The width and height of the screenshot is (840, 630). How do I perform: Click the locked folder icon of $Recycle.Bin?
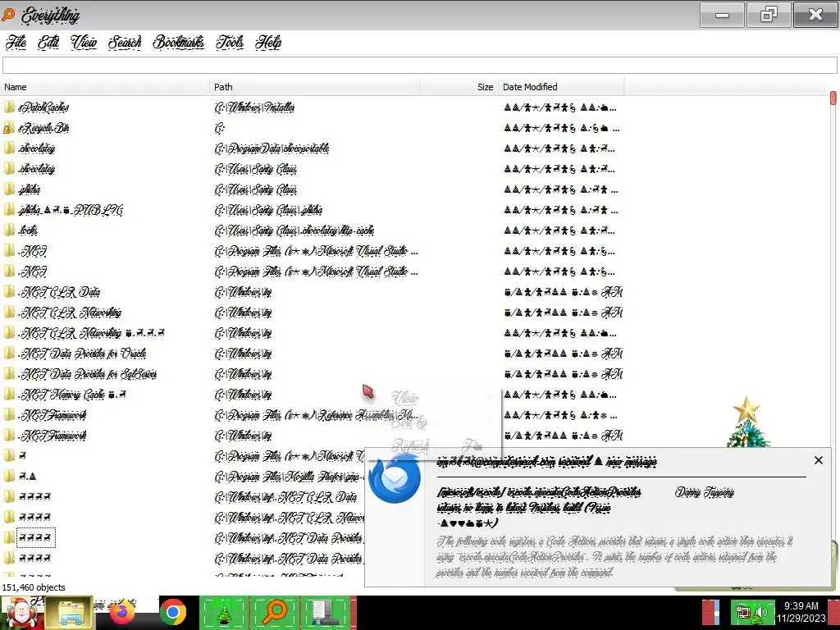(9, 128)
